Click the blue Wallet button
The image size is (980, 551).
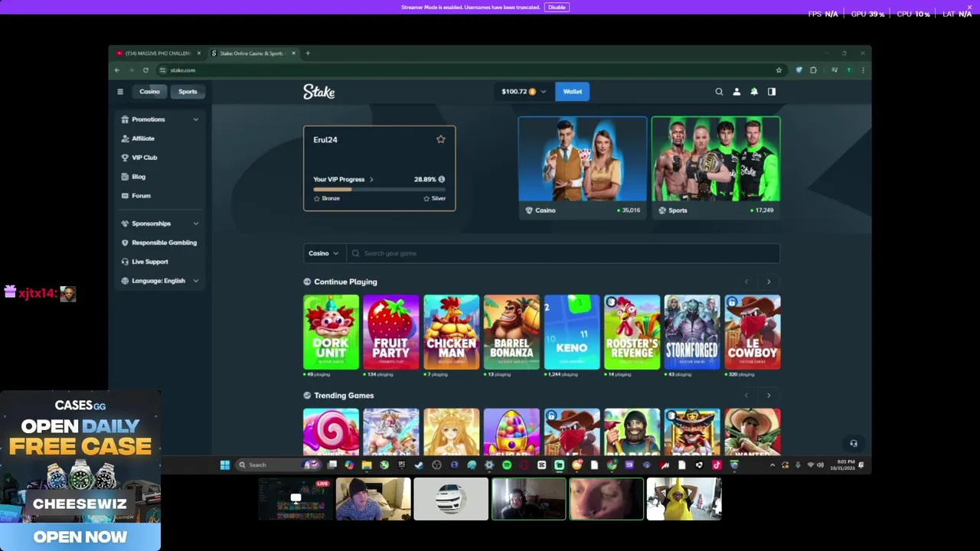click(x=572, y=92)
